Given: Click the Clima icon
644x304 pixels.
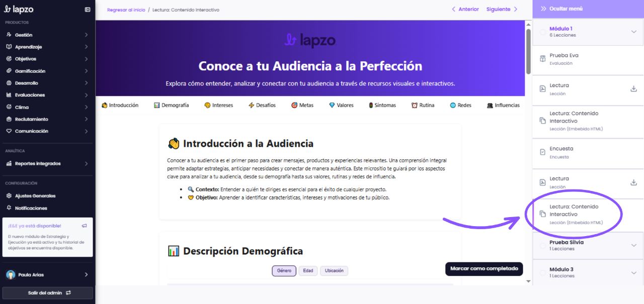Looking at the screenshot, I should tap(9, 107).
